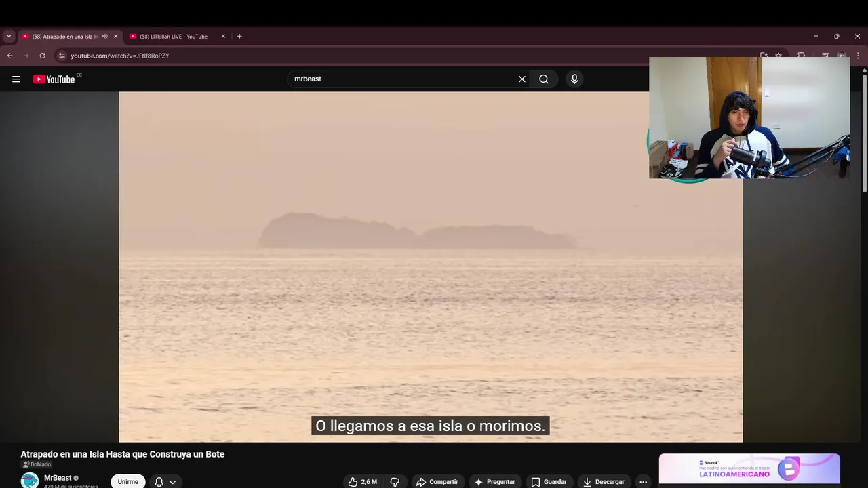Dislike the video with thumbs-down
868x488 pixels.
(x=395, y=482)
